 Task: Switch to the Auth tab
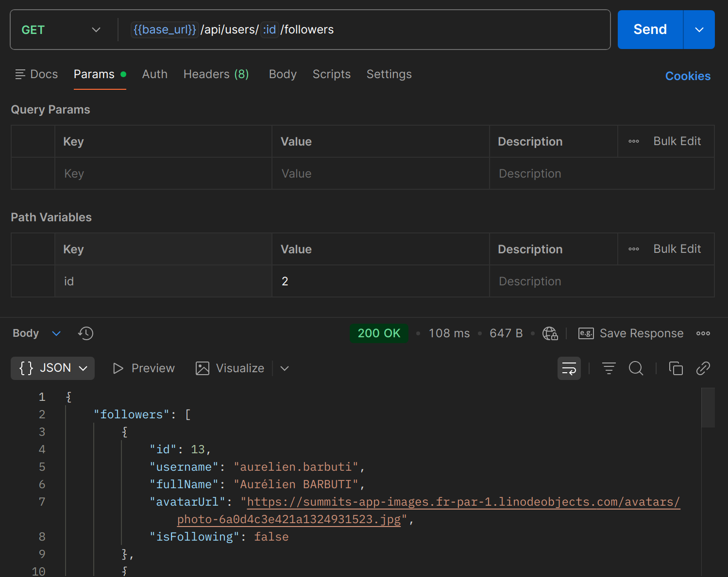[155, 74]
